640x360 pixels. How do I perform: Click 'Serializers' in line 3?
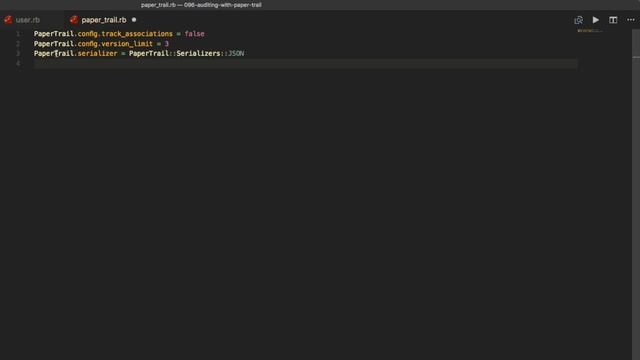coord(198,53)
